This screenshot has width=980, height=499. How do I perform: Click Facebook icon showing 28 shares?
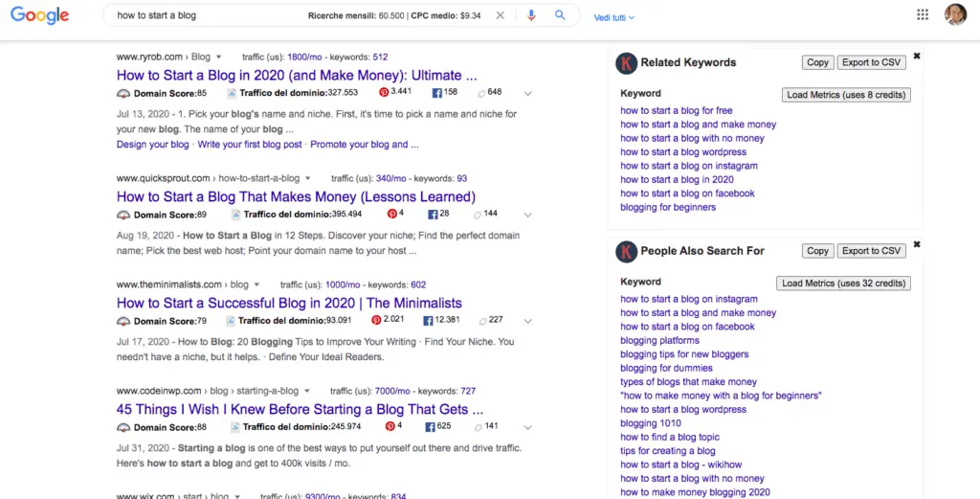point(433,215)
